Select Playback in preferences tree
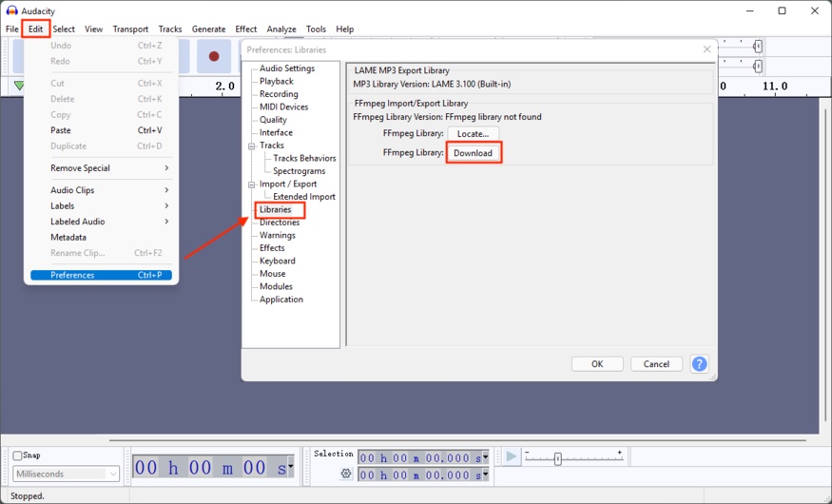 click(x=277, y=81)
